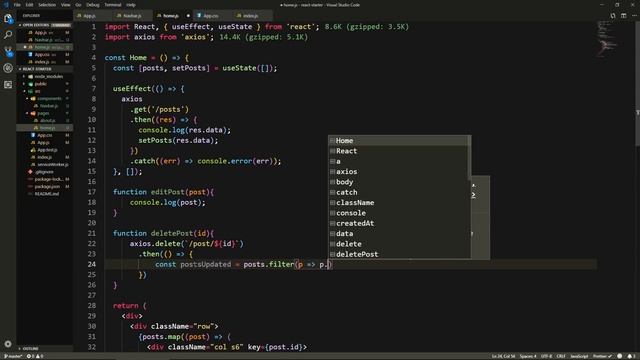Split the editor to the right
The height and width of the screenshot is (360, 640).
623,16
